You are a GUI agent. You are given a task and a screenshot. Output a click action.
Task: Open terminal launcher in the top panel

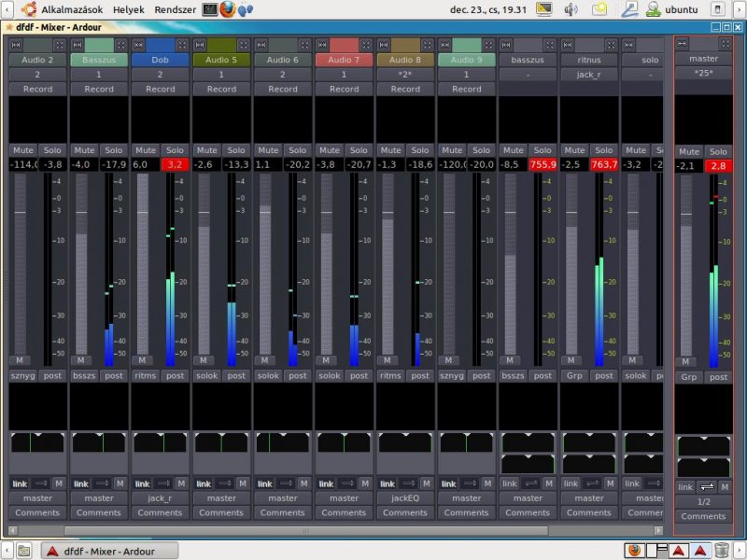pos(209,9)
